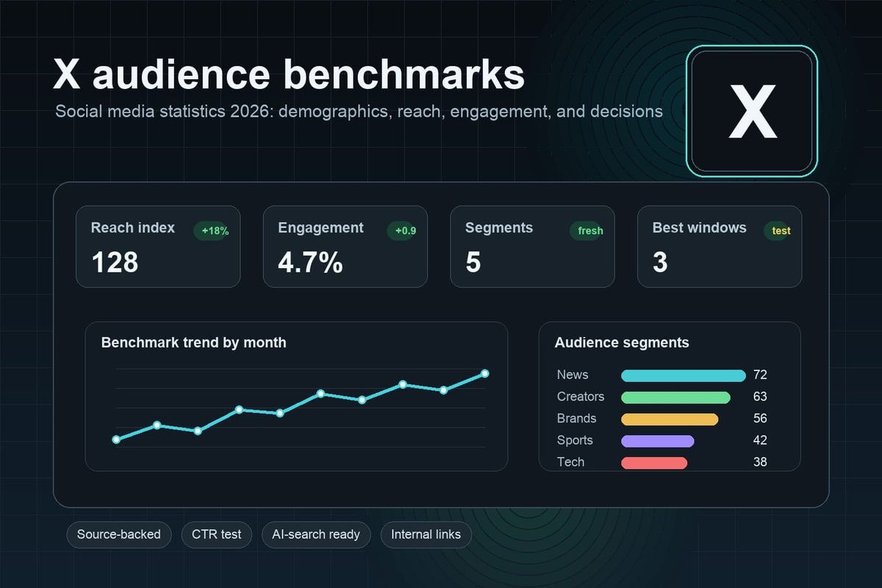Click the Tech value 38

tap(760, 462)
